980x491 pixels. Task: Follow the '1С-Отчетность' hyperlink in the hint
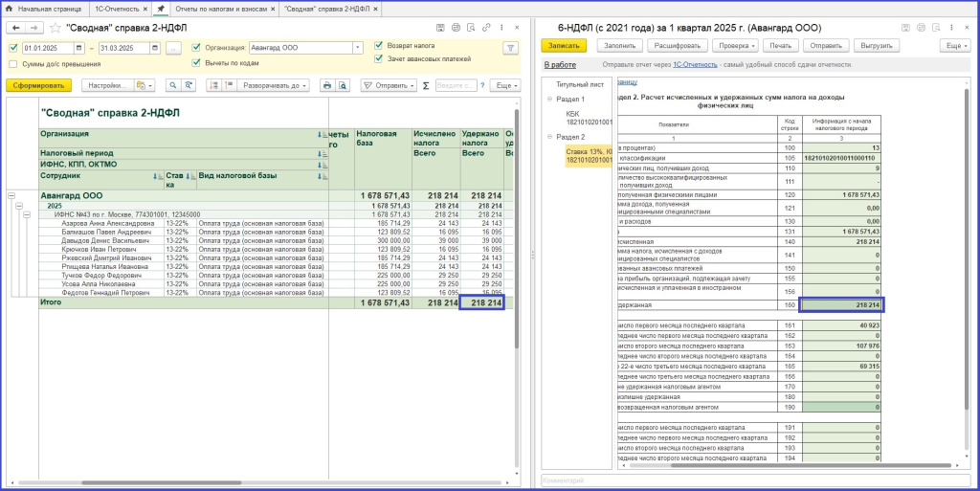pyautogui.click(x=695, y=64)
